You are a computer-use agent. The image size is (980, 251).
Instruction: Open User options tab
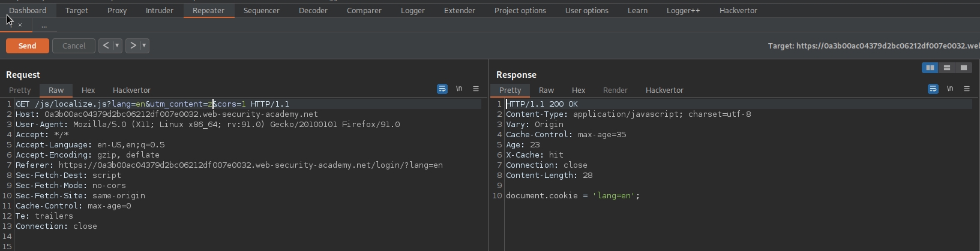tap(587, 10)
